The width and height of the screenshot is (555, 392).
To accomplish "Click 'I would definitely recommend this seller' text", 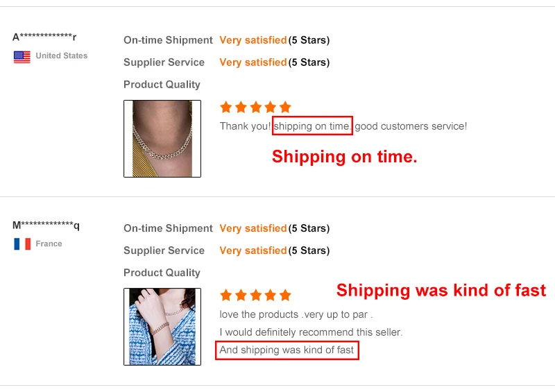I will pos(311,332).
